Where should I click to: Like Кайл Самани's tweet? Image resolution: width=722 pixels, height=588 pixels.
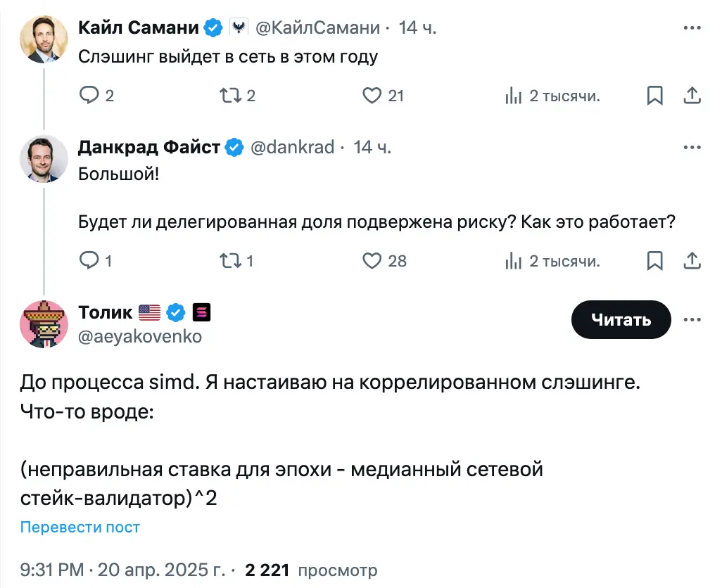tap(372, 96)
